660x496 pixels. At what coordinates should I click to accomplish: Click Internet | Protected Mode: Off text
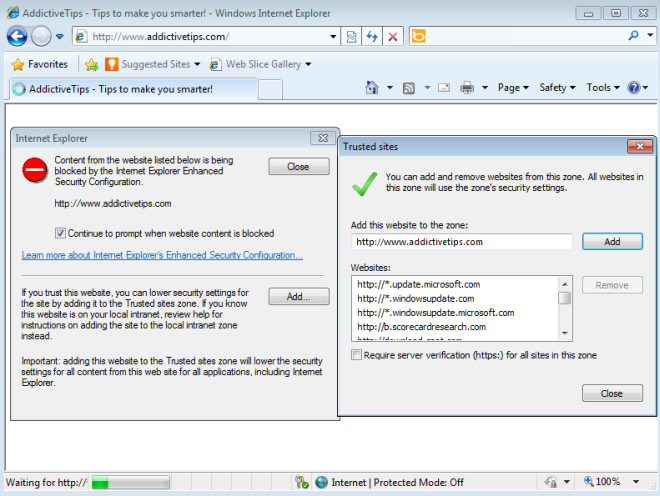(x=397, y=483)
